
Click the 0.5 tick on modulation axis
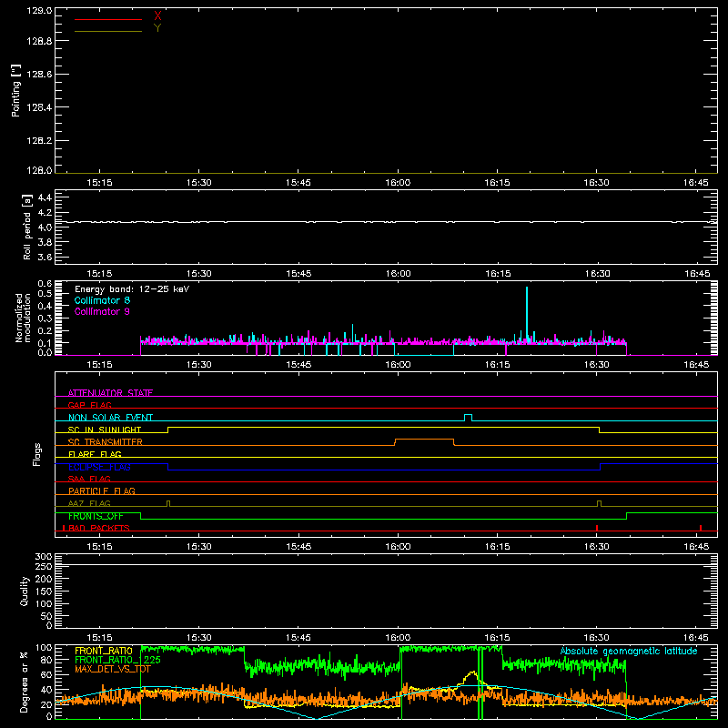pos(45,293)
